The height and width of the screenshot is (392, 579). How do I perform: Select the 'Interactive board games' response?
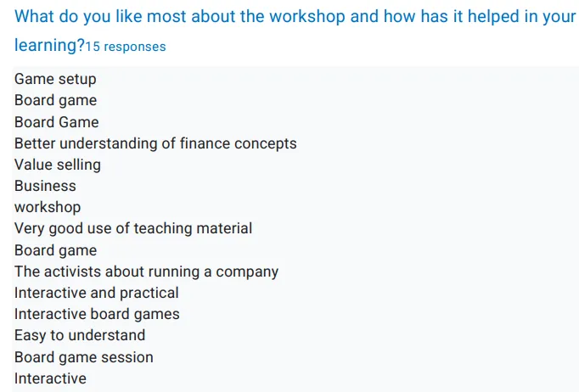click(x=97, y=314)
